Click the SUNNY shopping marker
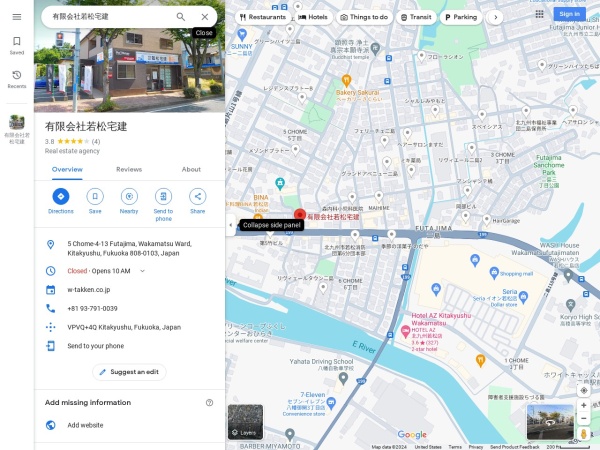 pyautogui.click(x=242, y=36)
